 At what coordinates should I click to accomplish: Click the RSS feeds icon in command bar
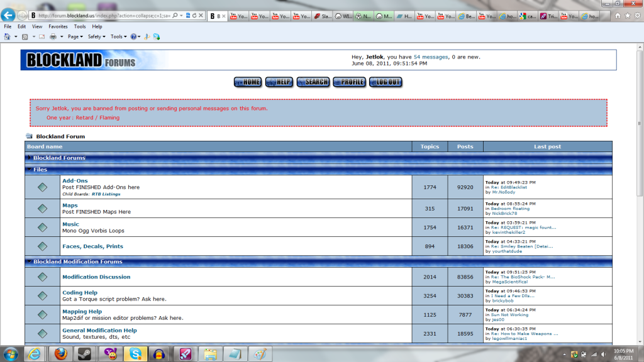pos(25,36)
